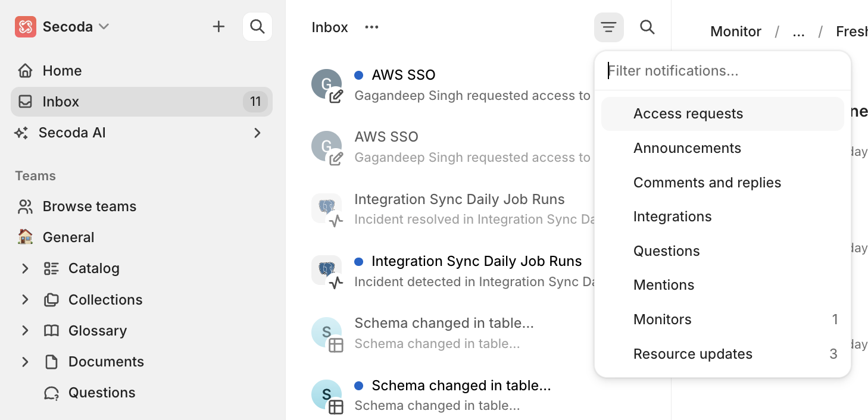This screenshot has height=420, width=868.
Task: Click the Monitor breadcrumb link
Action: [736, 32]
